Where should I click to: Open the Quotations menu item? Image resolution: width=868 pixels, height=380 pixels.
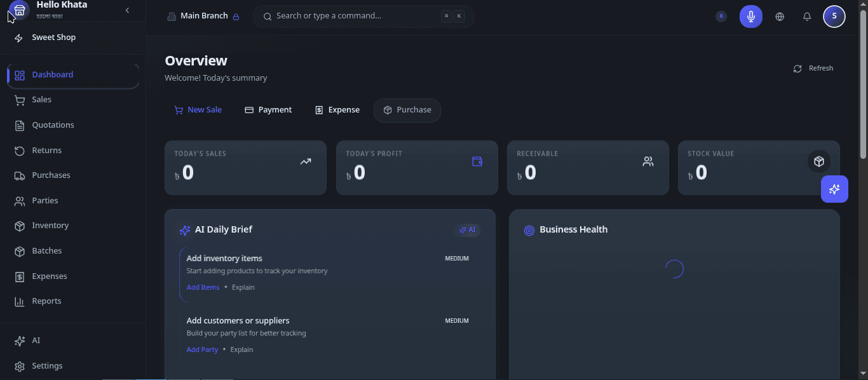53,125
